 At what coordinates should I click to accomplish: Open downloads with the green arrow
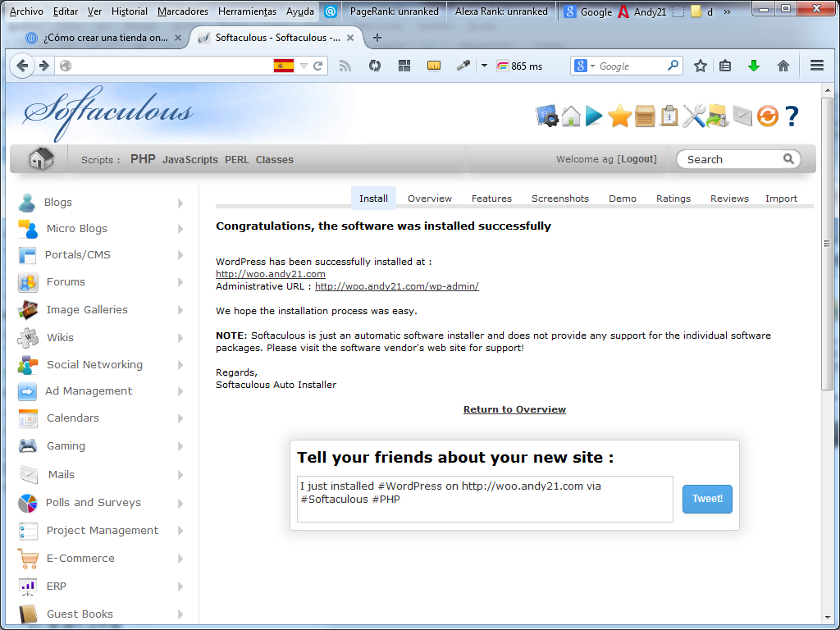click(754, 66)
